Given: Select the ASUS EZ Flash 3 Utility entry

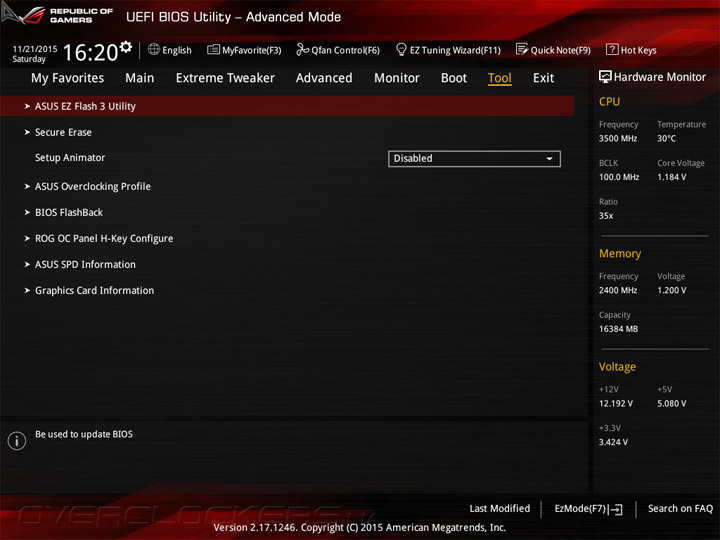Looking at the screenshot, I should [x=287, y=106].
